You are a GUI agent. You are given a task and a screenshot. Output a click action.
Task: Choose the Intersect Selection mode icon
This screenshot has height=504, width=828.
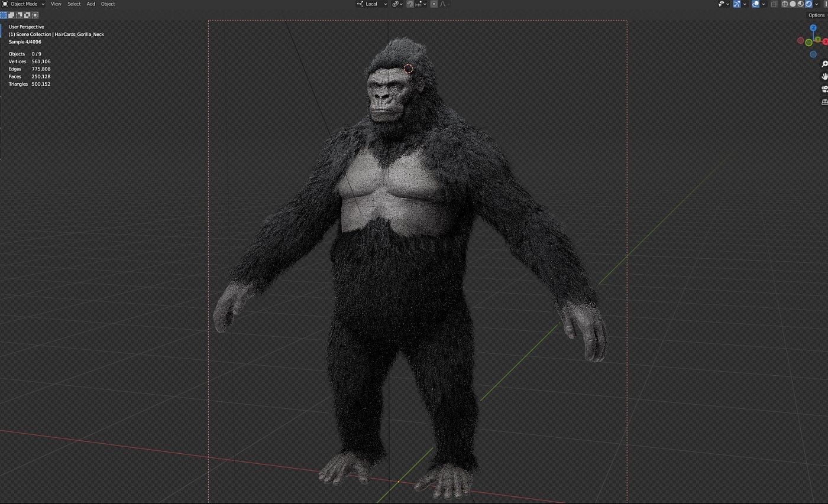coord(35,15)
